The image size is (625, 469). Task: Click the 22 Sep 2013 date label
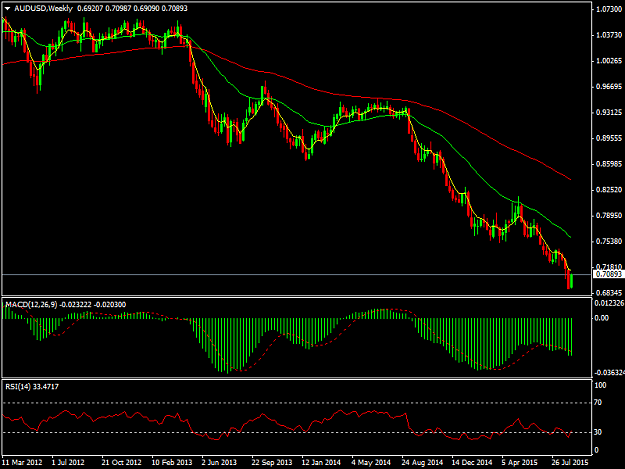[x=272, y=463]
